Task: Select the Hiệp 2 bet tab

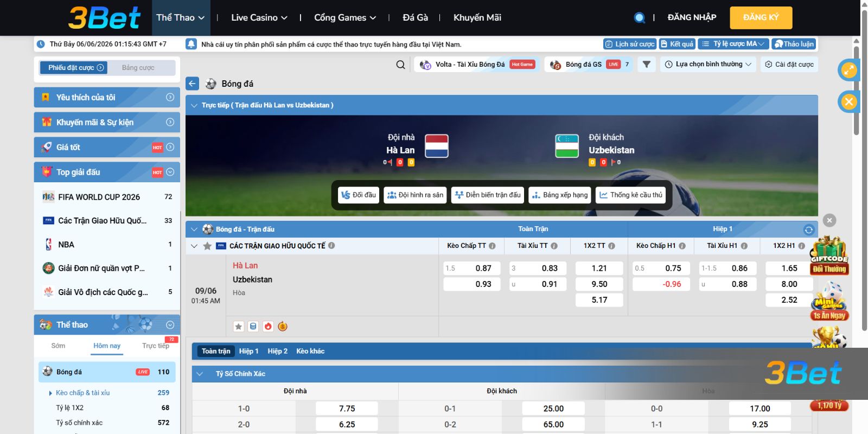Action: coord(277,351)
